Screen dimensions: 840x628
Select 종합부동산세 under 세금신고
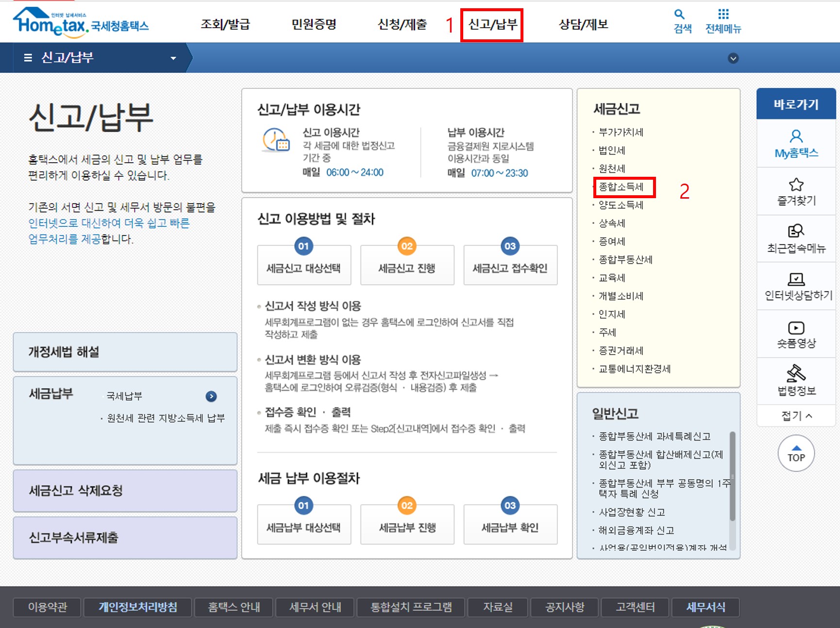pos(625,260)
